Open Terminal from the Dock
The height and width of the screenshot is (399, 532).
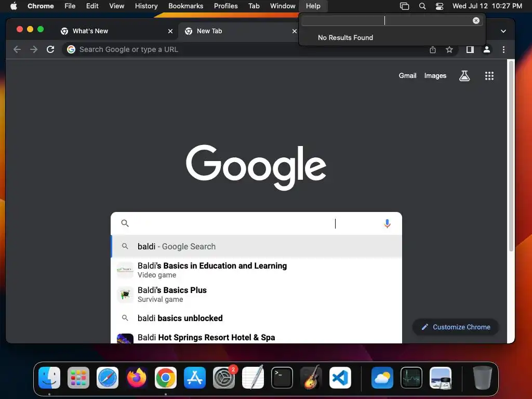click(x=282, y=378)
